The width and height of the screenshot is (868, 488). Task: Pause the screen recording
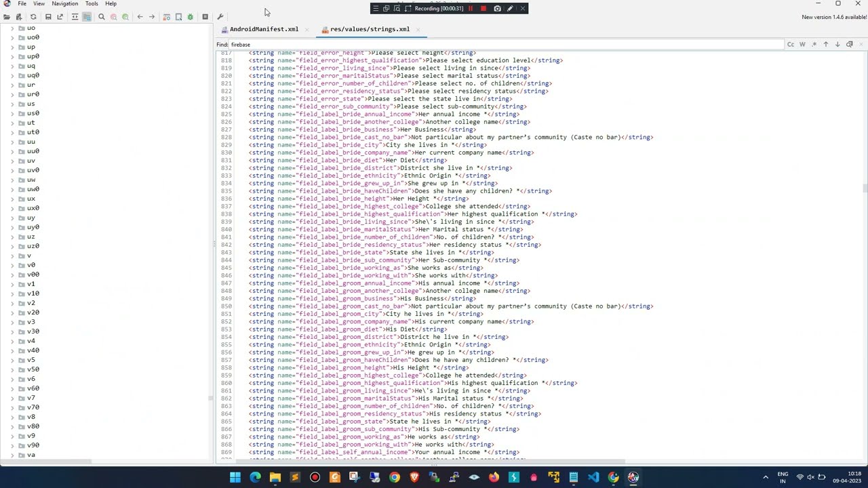(x=470, y=9)
